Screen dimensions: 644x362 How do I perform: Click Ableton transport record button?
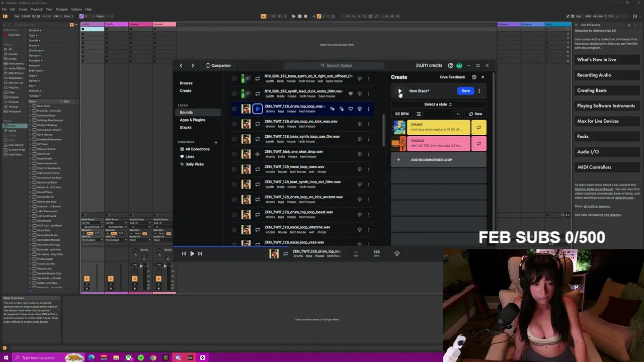(305, 16)
